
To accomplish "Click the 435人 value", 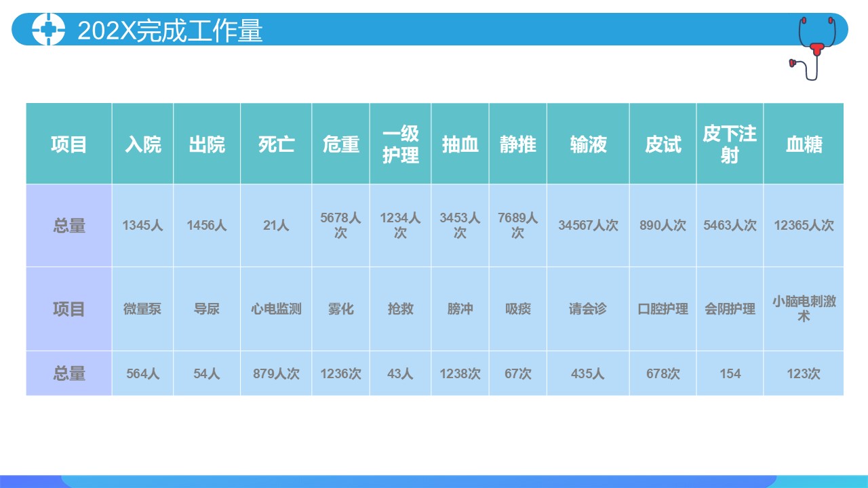I will [589, 373].
